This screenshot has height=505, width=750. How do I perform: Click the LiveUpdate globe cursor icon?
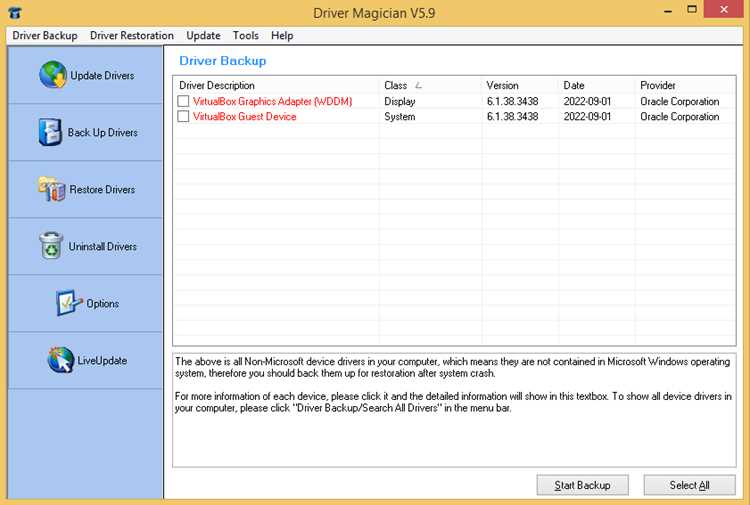pyautogui.click(x=61, y=360)
